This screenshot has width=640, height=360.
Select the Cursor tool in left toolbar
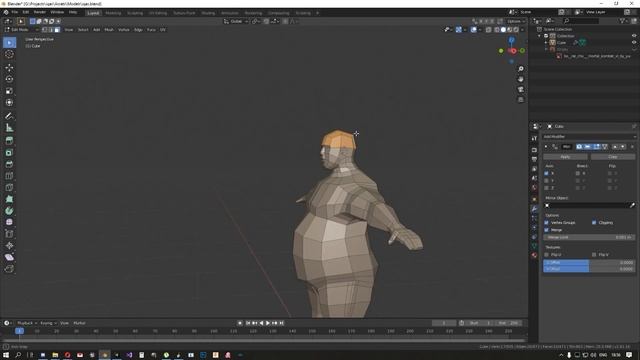9,54
